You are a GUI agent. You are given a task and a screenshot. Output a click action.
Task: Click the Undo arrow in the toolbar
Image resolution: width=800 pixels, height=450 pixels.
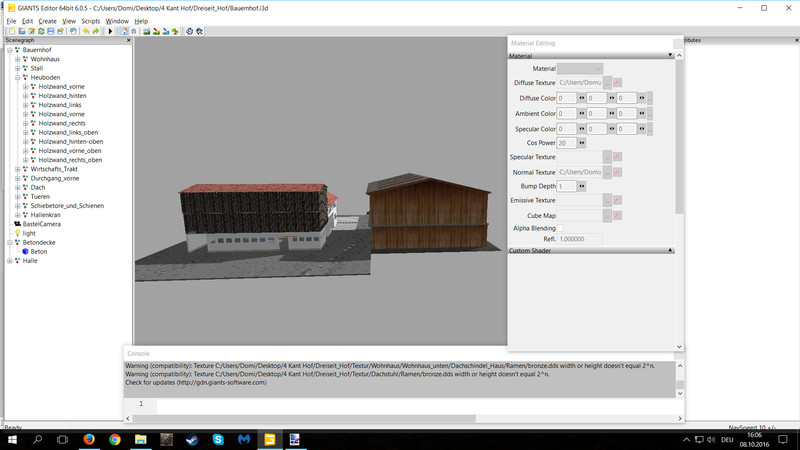click(x=86, y=31)
